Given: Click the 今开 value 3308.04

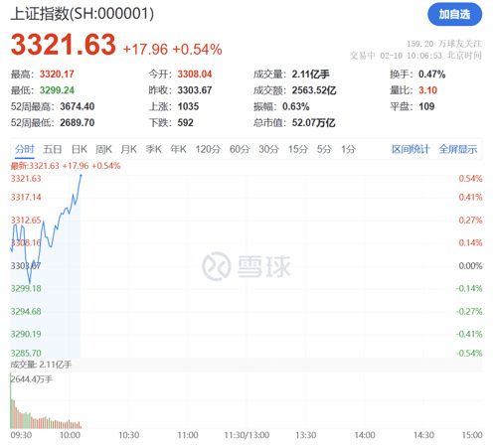Looking at the screenshot, I should [x=195, y=75].
